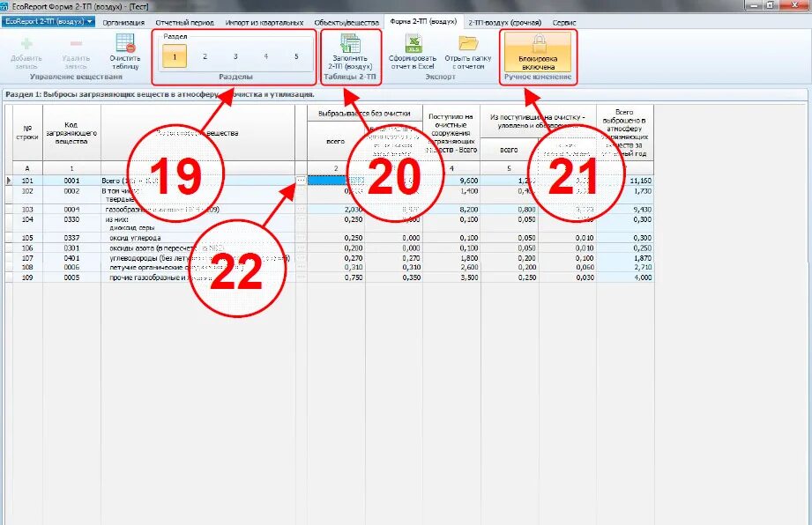
Task: Select the Объекты/вещества tab
Action: 346,22
